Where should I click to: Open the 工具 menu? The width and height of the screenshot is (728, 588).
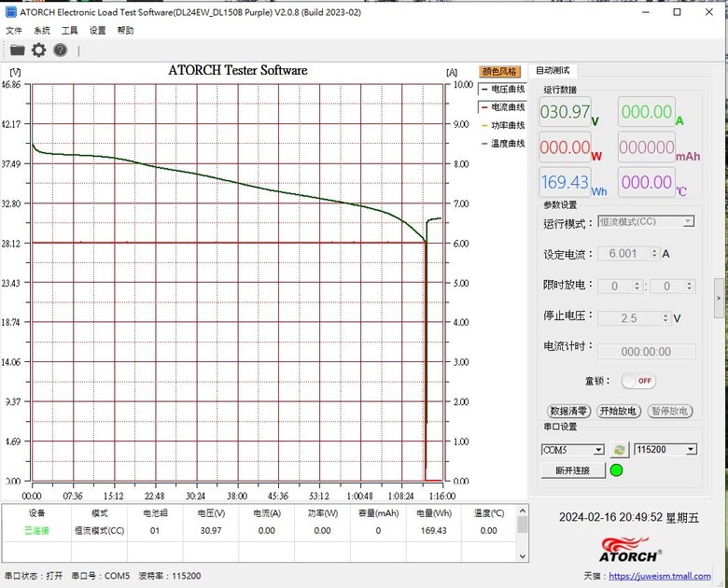pyautogui.click(x=70, y=31)
